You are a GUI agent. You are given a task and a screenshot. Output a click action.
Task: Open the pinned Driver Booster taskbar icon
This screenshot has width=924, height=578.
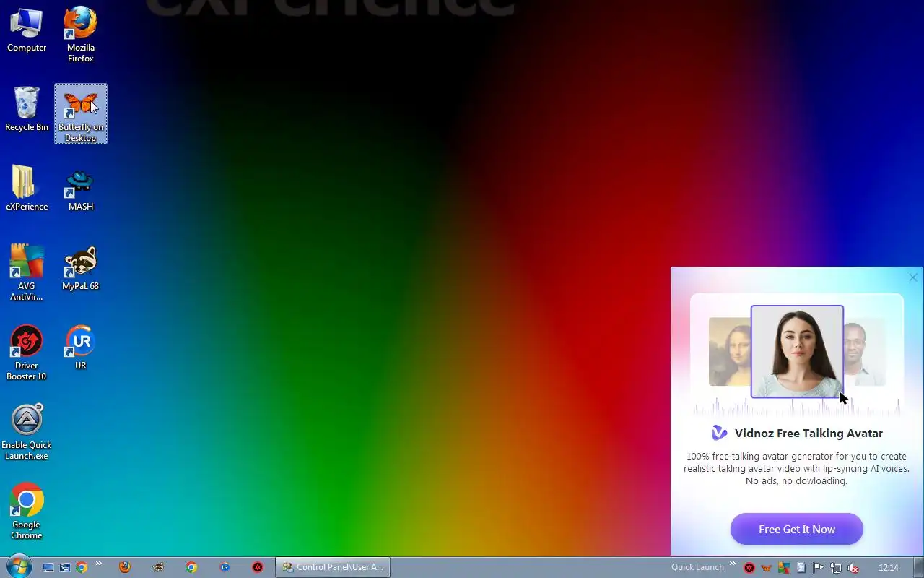[258, 567]
